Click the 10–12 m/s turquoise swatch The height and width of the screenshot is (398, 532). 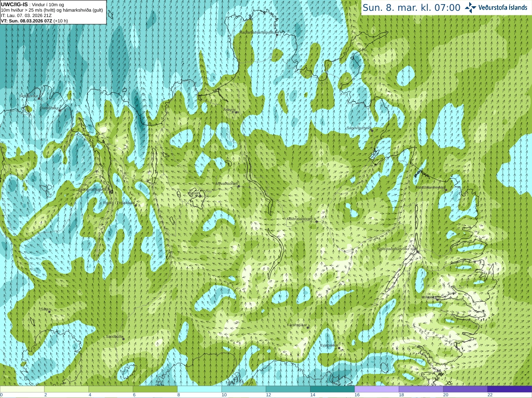[244, 389]
